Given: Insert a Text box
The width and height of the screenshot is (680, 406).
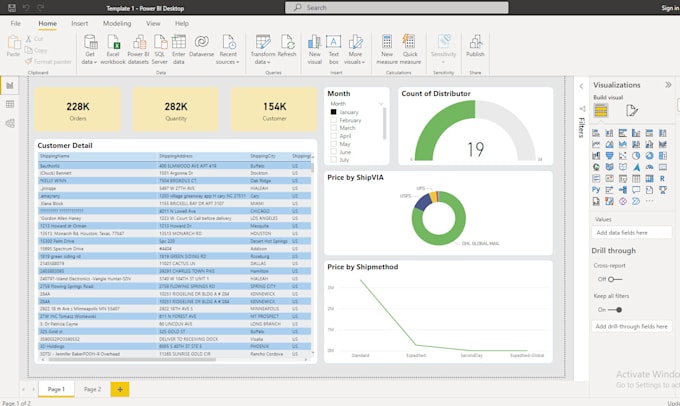Looking at the screenshot, I should [x=333, y=49].
